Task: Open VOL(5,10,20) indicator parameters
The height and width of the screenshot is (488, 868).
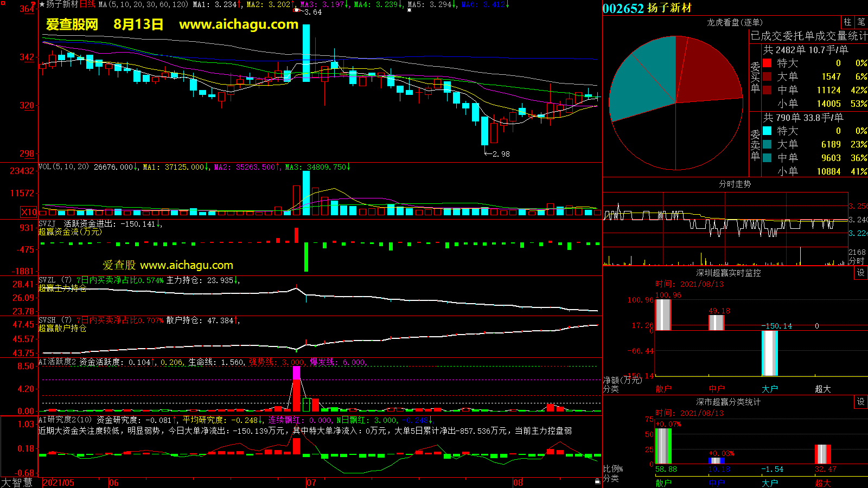Action: pyautogui.click(x=63, y=167)
